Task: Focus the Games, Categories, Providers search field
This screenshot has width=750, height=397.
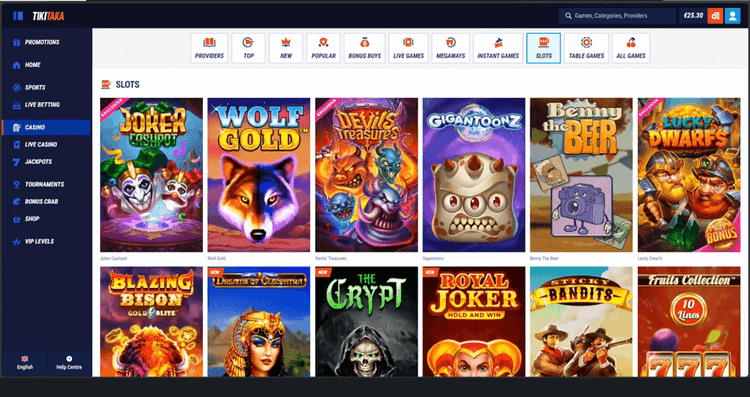Action: tap(618, 16)
